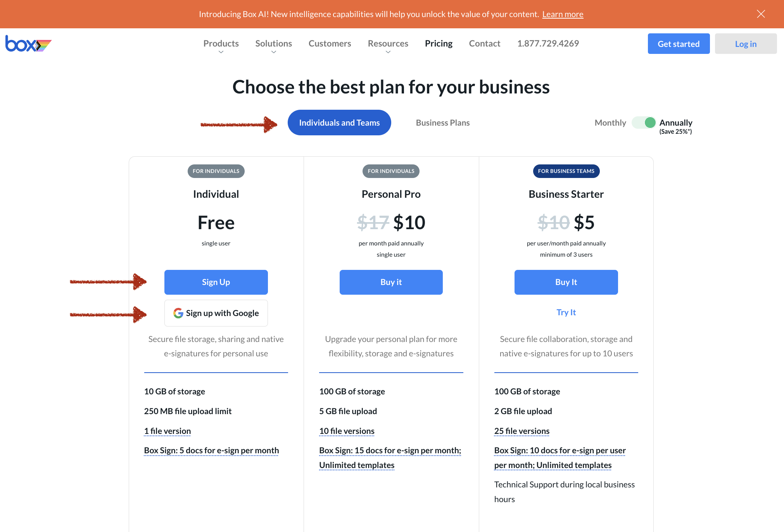Dismiss the Box AI announcement banner
The width and height of the screenshot is (784, 532).
click(x=761, y=14)
